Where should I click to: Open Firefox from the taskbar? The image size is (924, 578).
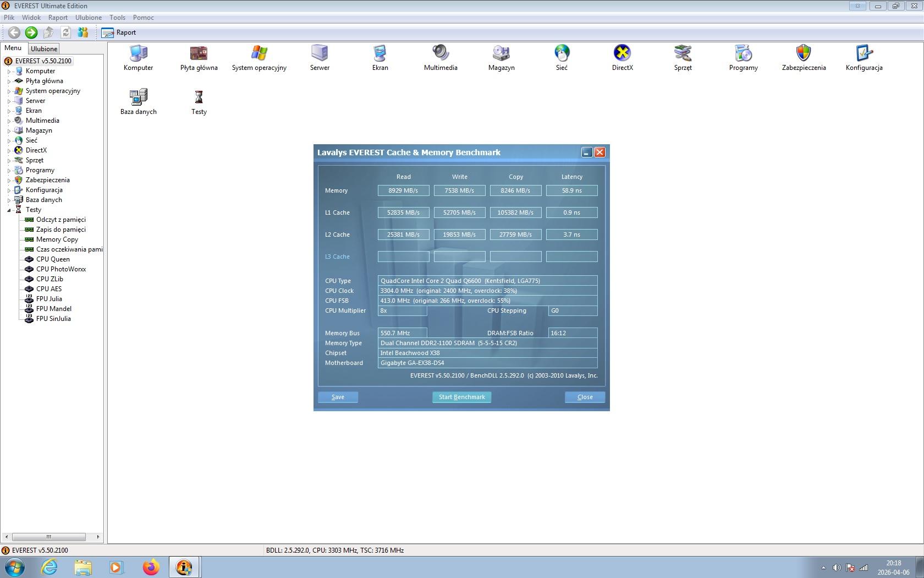(151, 567)
